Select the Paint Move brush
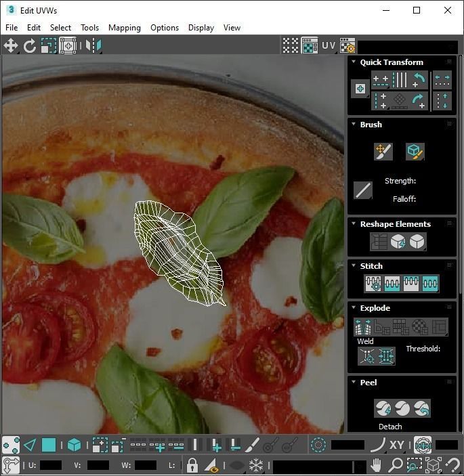 (x=383, y=151)
